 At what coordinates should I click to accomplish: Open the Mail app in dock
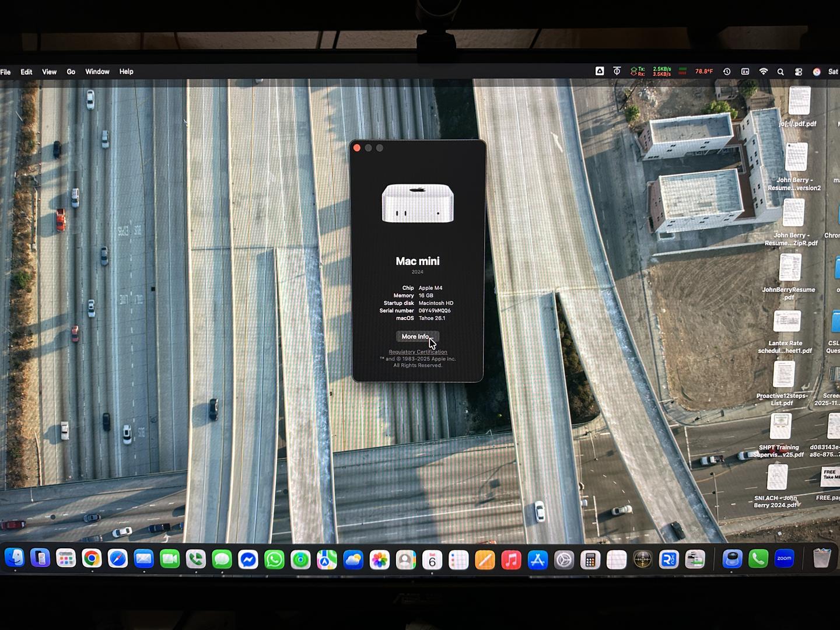point(143,559)
